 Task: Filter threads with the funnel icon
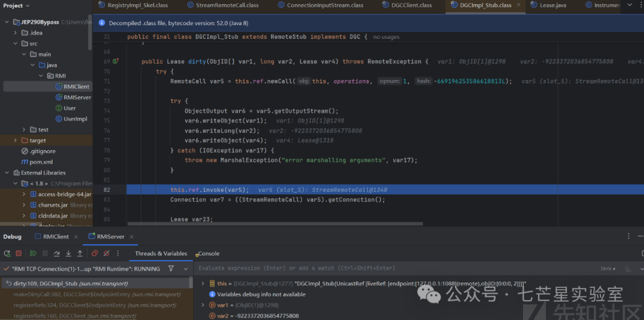coord(171,269)
